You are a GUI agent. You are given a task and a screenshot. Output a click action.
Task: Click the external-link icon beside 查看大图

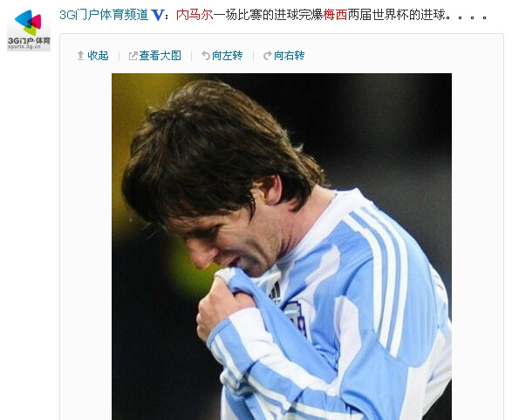133,56
